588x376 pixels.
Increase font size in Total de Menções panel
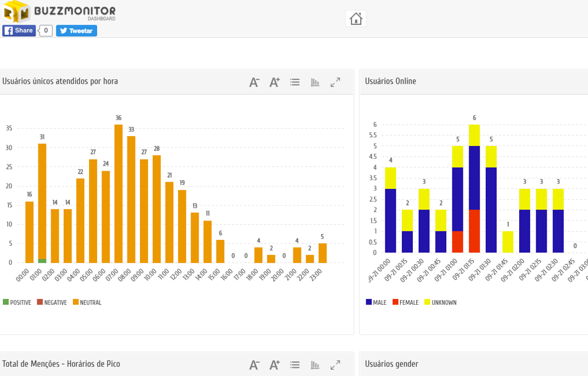coord(274,365)
